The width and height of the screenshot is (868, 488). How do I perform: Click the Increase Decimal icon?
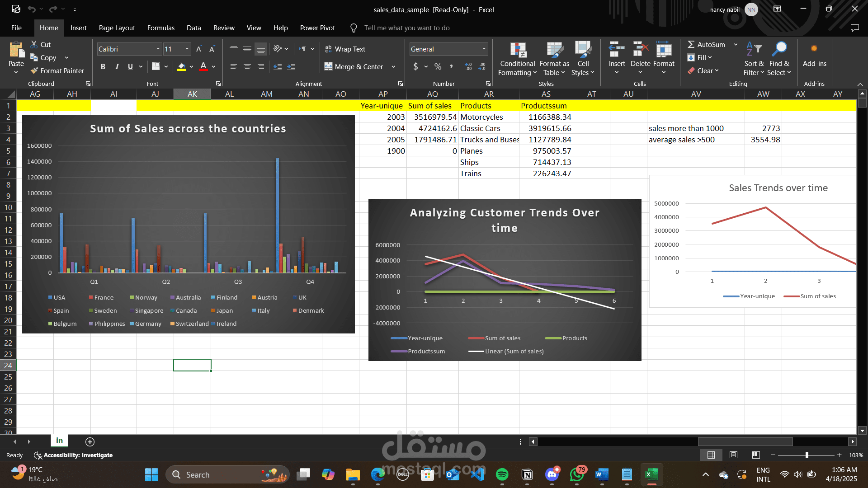pos(468,66)
